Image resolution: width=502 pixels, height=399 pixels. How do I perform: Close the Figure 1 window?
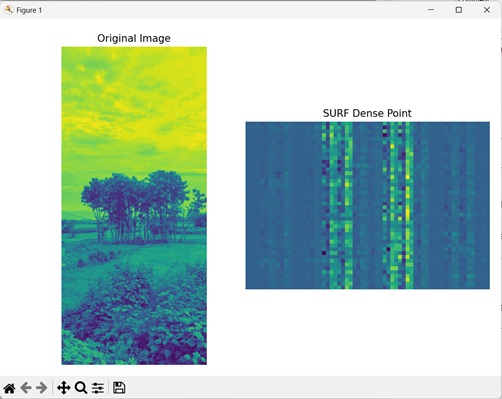pyautogui.click(x=487, y=10)
